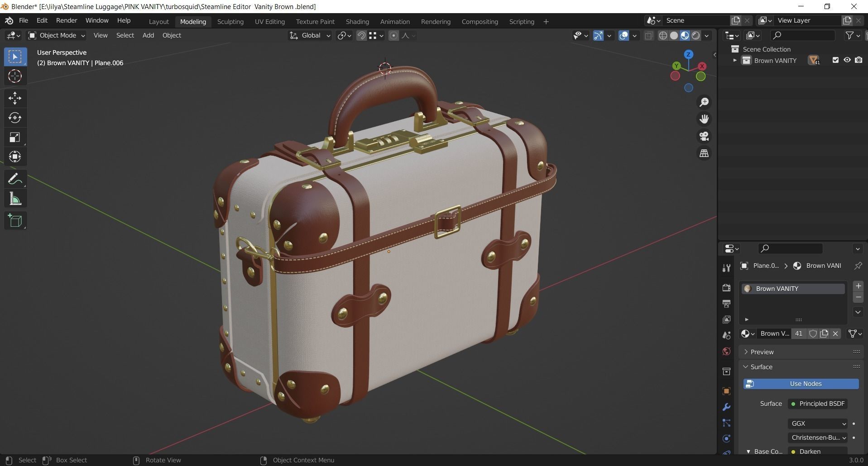Open the Particles properties tab
The width and height of the screenshot is (868, 466).
pyautogui.click(x=726, y=423)
